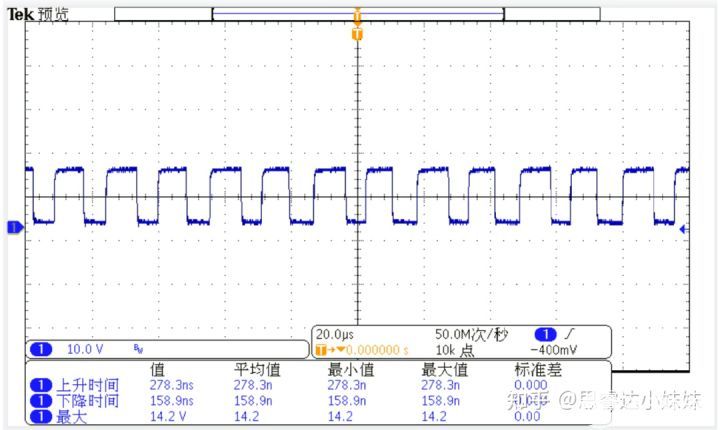
Task: Select the channel 1 badge beside 10.0 V
Action: [41, 350]
